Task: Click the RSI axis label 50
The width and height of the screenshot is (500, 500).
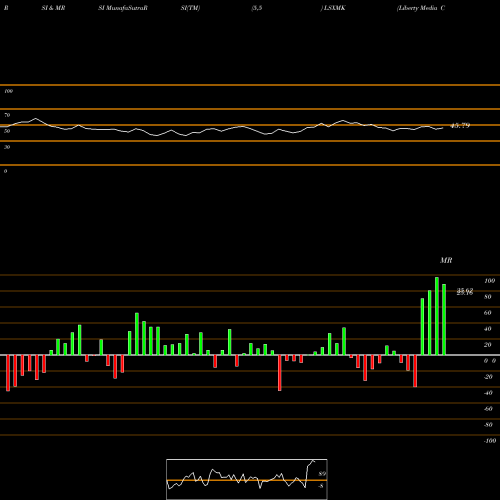Action: tap(7, 131)
